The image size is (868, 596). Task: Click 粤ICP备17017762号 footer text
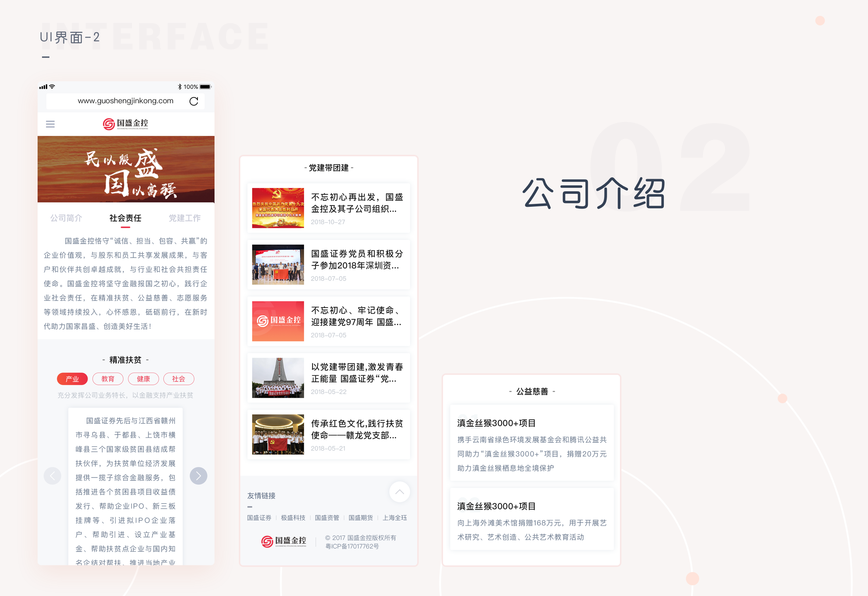352,546
